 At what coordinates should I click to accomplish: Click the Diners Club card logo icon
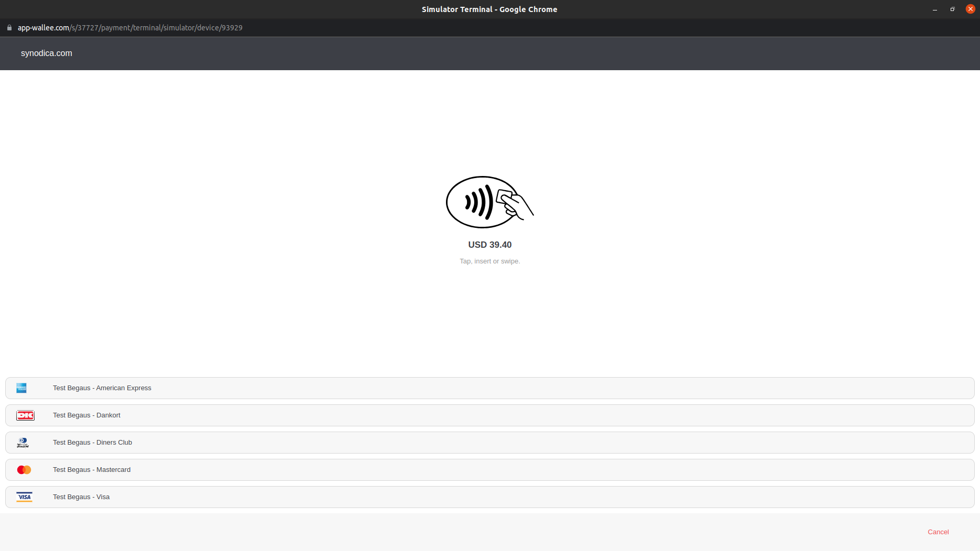click(23, 443)
